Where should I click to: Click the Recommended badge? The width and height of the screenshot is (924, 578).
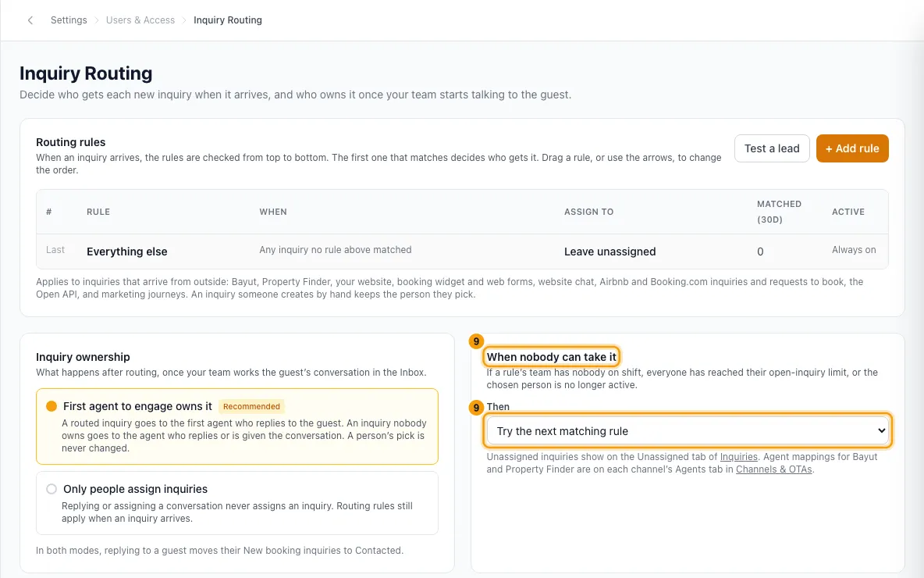click(251, 406)
